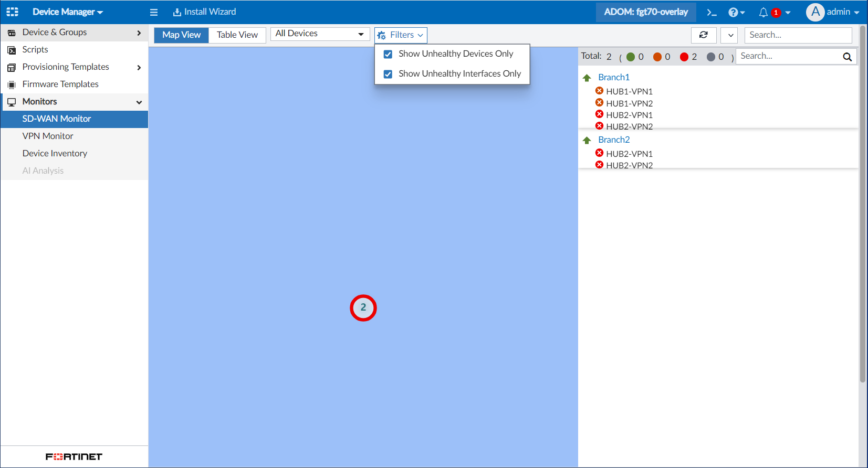The width and height of the screenshot is (868, 468).
Task: Select SD-WAN Monitor in the sidebar
Action: [75, 119]
